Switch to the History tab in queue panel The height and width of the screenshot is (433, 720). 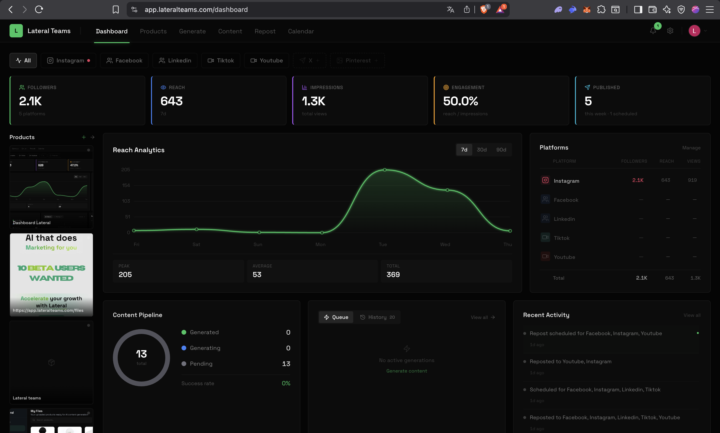[378, 317]
